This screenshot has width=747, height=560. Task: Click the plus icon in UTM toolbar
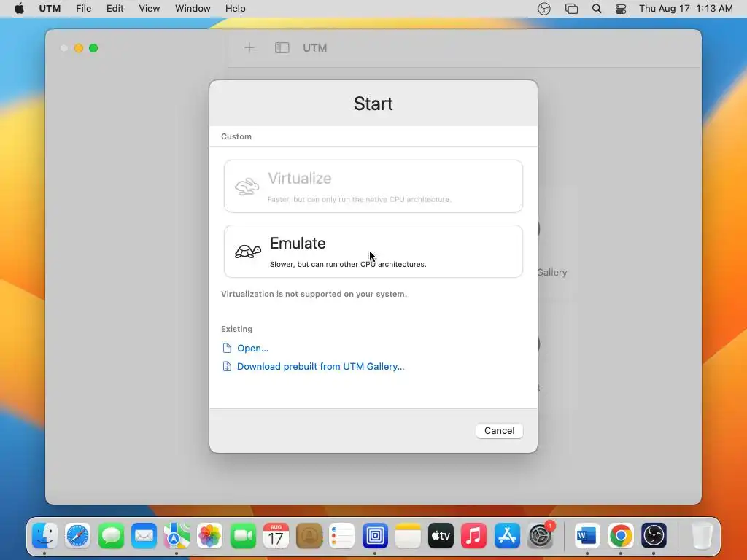click(x=249, y=47)
